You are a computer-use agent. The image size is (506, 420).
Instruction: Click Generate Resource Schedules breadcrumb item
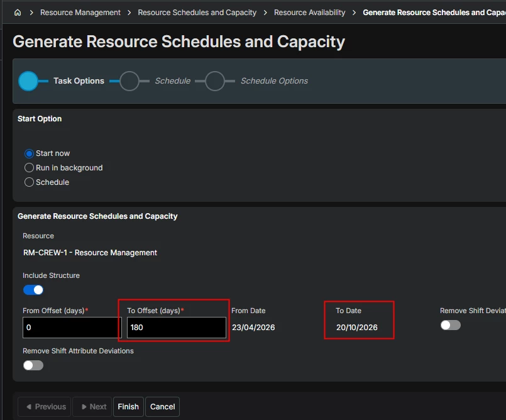(434, 13)
